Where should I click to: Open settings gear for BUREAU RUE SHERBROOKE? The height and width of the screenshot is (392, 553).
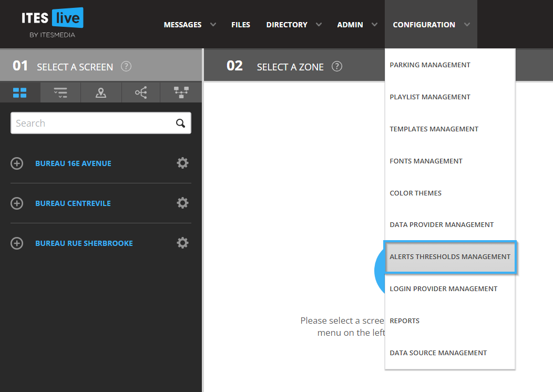[x=182, y=243]
